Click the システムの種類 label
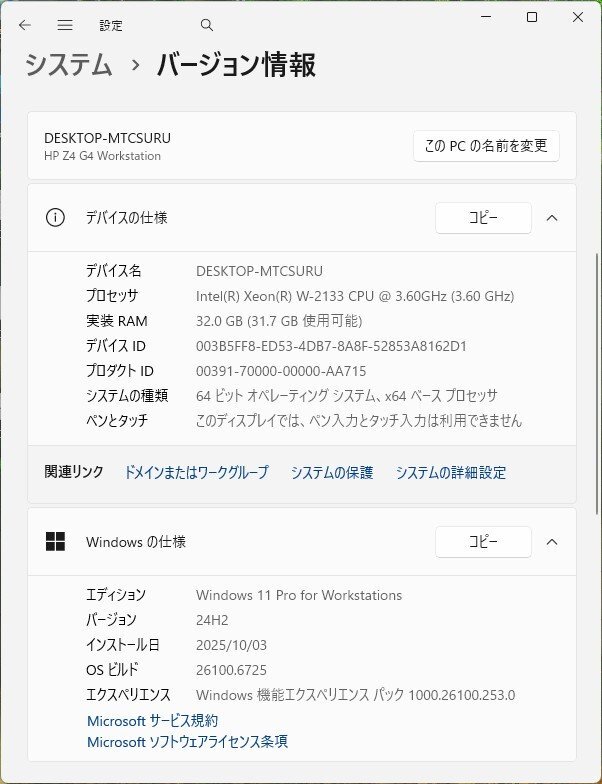This screenshot has height=784, width=602. point(127,396)
